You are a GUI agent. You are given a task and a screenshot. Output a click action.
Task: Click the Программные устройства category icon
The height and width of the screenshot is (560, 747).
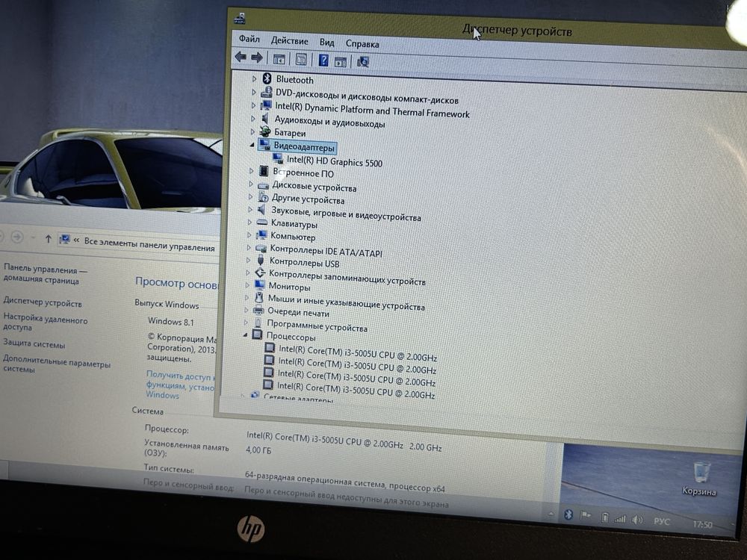(258, 323)
